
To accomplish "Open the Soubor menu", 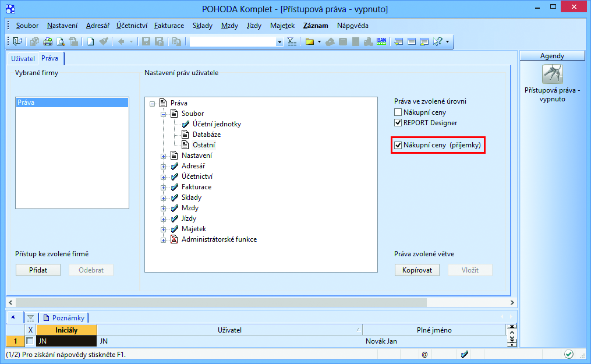I will 27,26.
